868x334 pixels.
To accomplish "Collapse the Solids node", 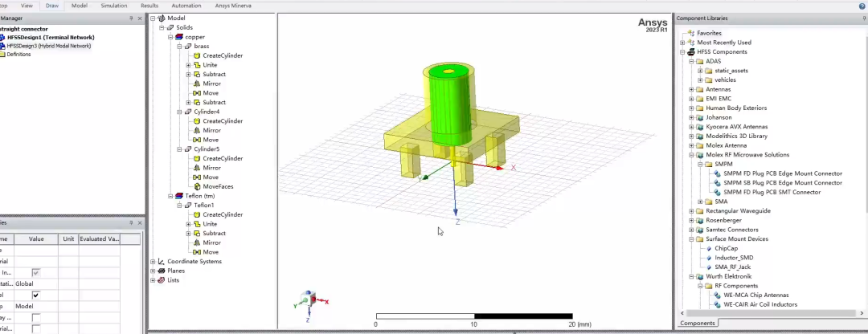I will coord(162,27).
